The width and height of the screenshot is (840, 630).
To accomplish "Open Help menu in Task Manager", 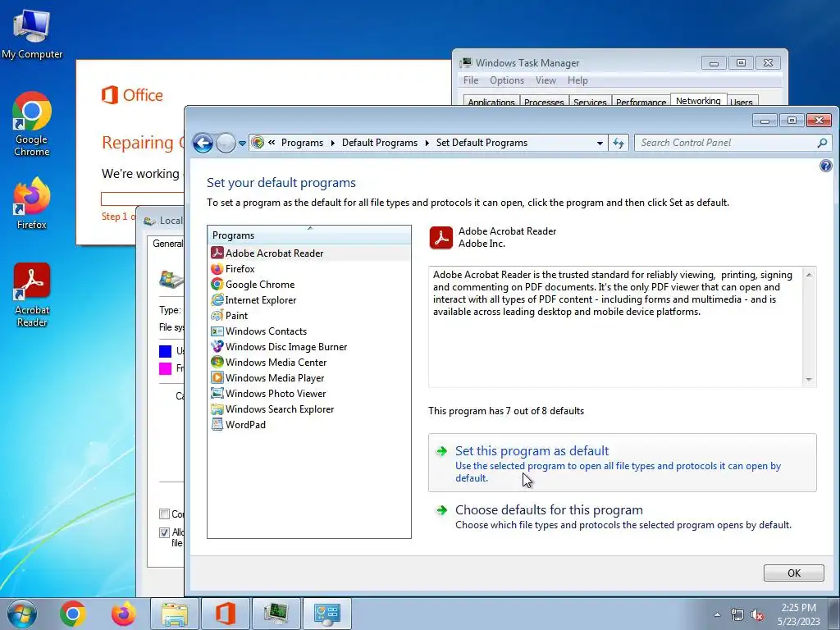I will pos(577,80).
